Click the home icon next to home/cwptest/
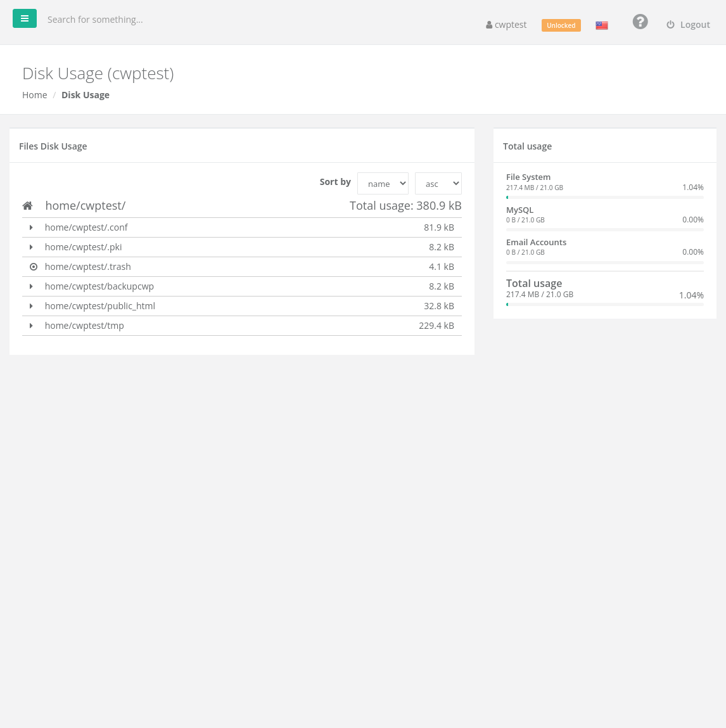The width and height of the screenshot is (726, 728). (x=27, y=206)
